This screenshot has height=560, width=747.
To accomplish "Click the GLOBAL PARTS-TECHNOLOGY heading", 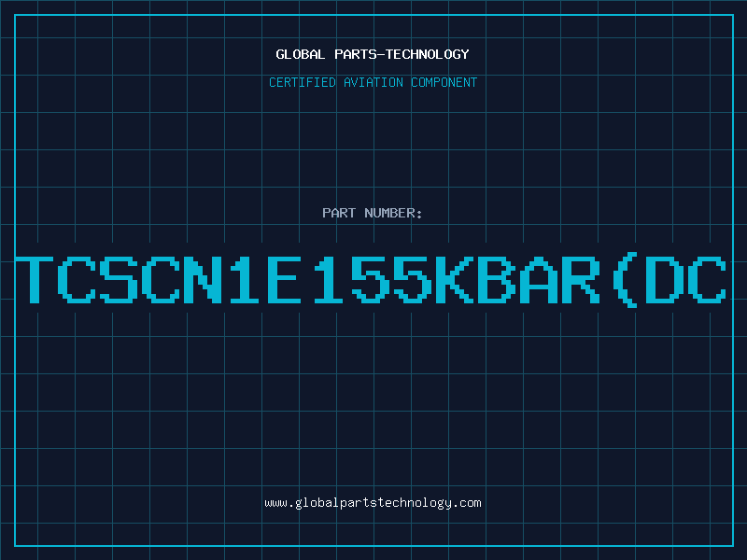I will (373, 54).
